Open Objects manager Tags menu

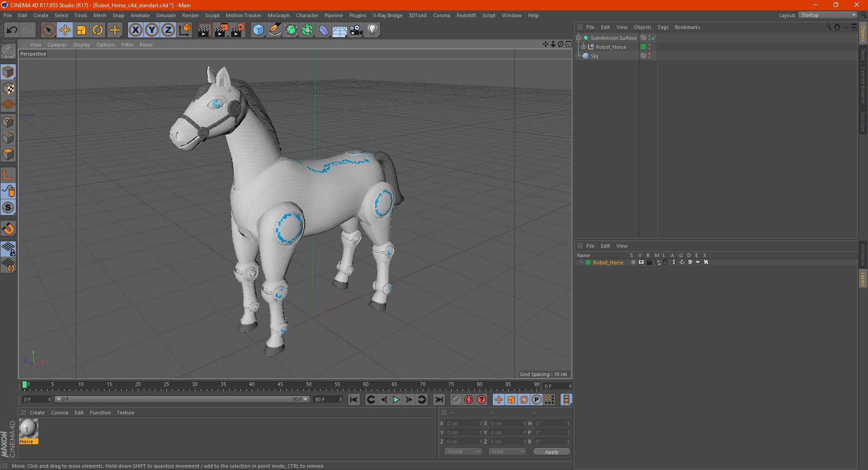(663, 27)
